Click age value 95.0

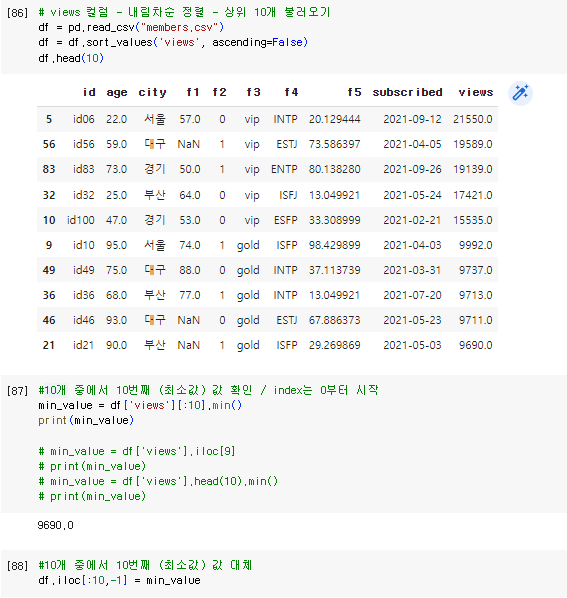(116, 245)
